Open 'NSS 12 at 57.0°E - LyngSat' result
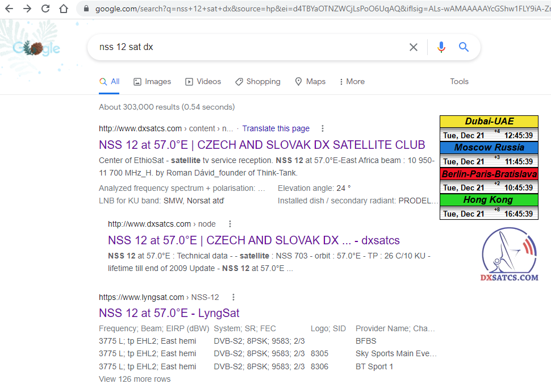The image size is (551, 392). 169,313
